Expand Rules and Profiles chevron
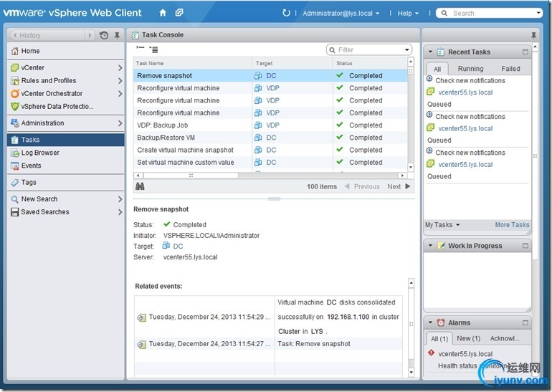 tap(120, 80)
